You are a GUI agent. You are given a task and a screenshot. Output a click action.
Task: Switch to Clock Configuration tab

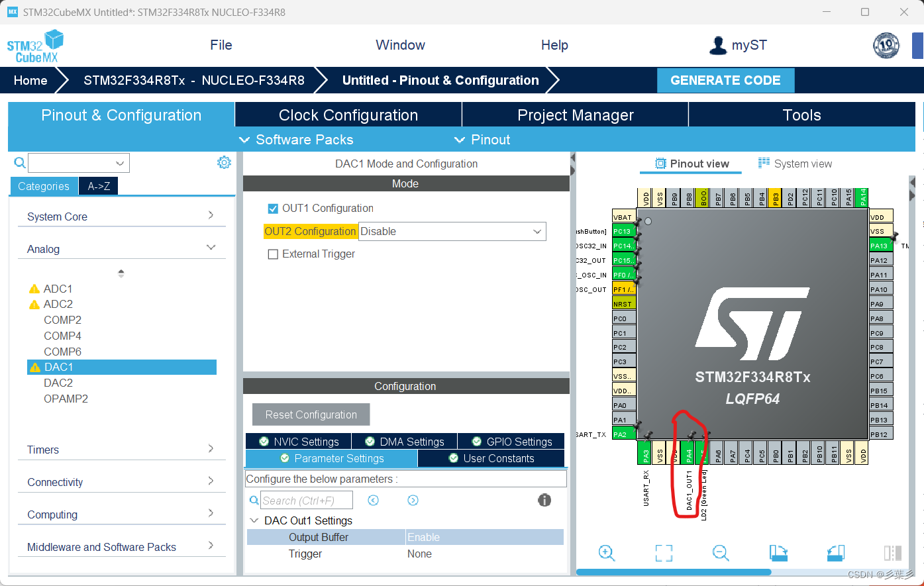coord(348,115)
